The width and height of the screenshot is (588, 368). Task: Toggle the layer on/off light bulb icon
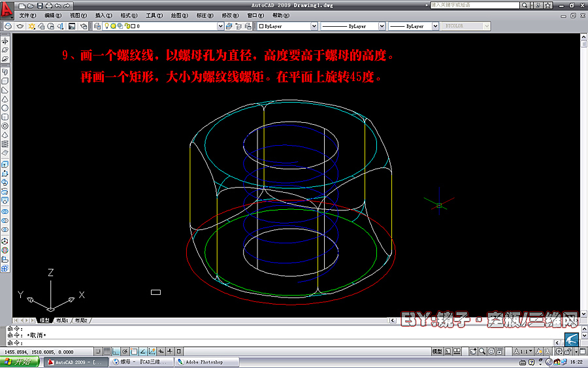click(107, 26)
